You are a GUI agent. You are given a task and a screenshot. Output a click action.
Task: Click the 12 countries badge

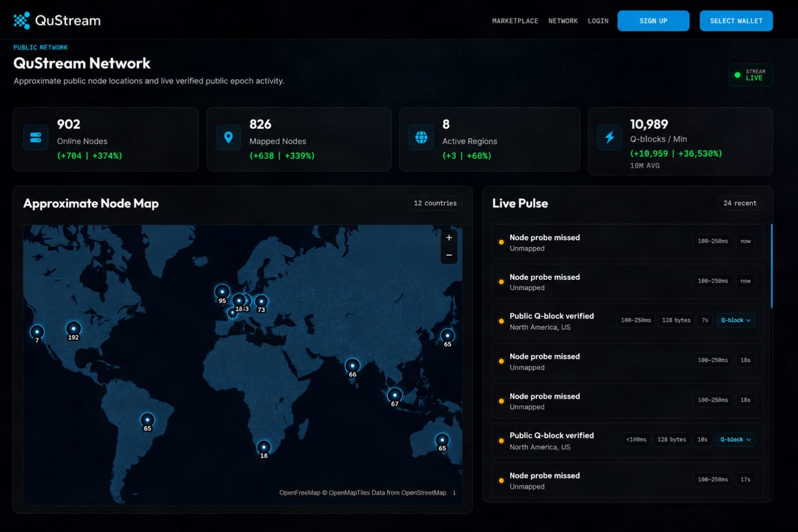[435, 203]
